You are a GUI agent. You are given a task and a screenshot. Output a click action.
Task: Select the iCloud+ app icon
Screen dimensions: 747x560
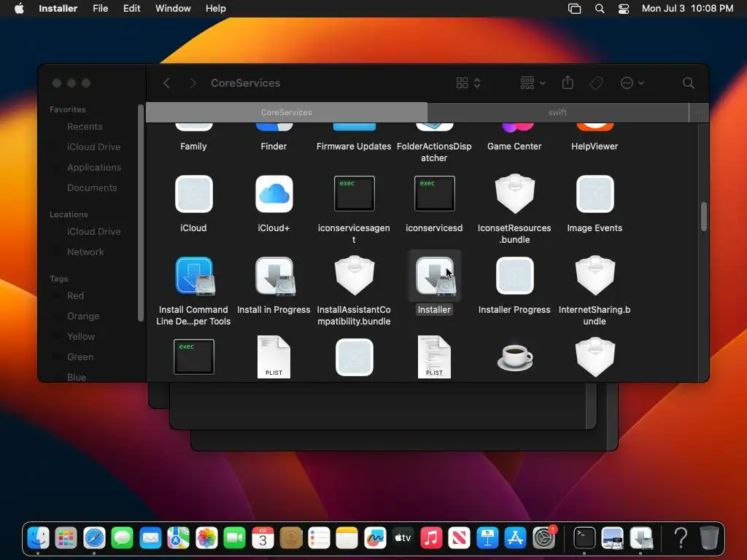point(274,194)
